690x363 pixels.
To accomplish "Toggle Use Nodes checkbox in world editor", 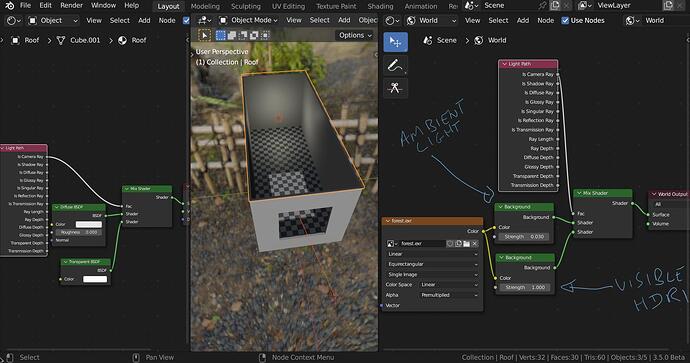I will coord(565,21).
